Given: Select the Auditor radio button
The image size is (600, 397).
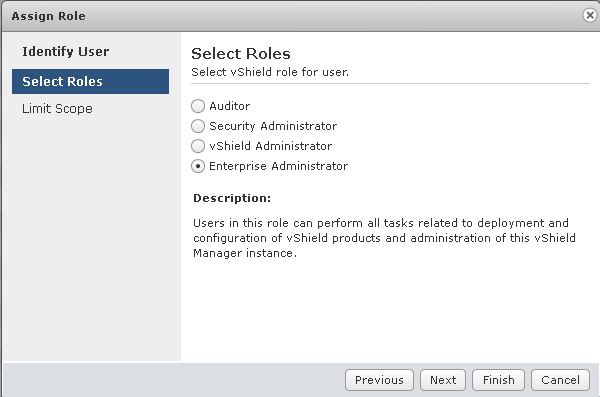Looking at the screenshot, I should [x=198, y=106].
